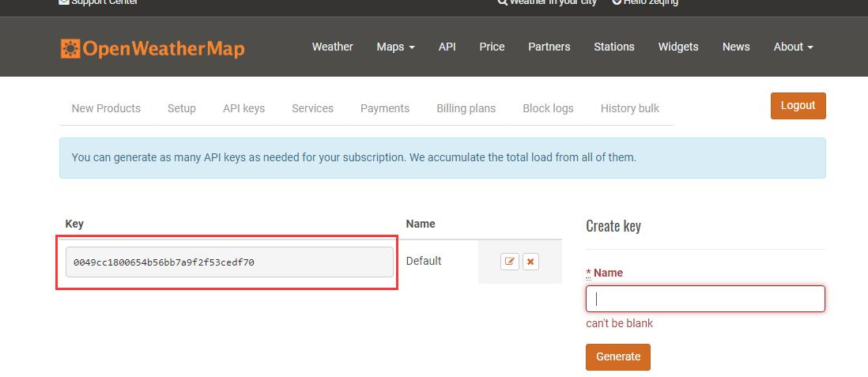Edit the Default API key name
The image size is (868, 377).
coord(510,262)
